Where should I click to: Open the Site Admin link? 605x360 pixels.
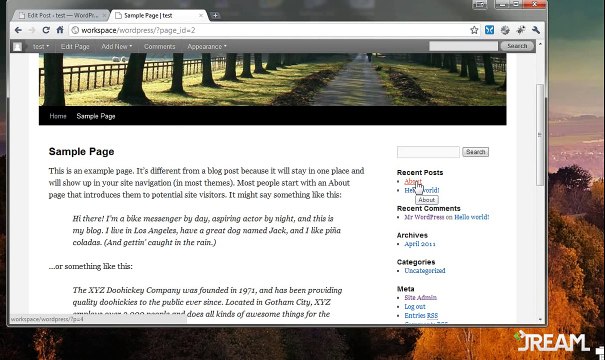click(x=421, y=297)
